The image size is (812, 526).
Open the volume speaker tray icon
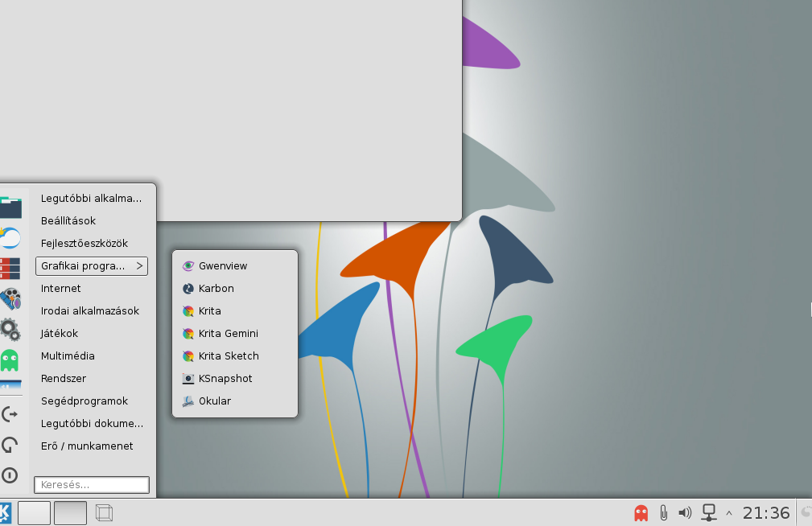pos(685,513)
